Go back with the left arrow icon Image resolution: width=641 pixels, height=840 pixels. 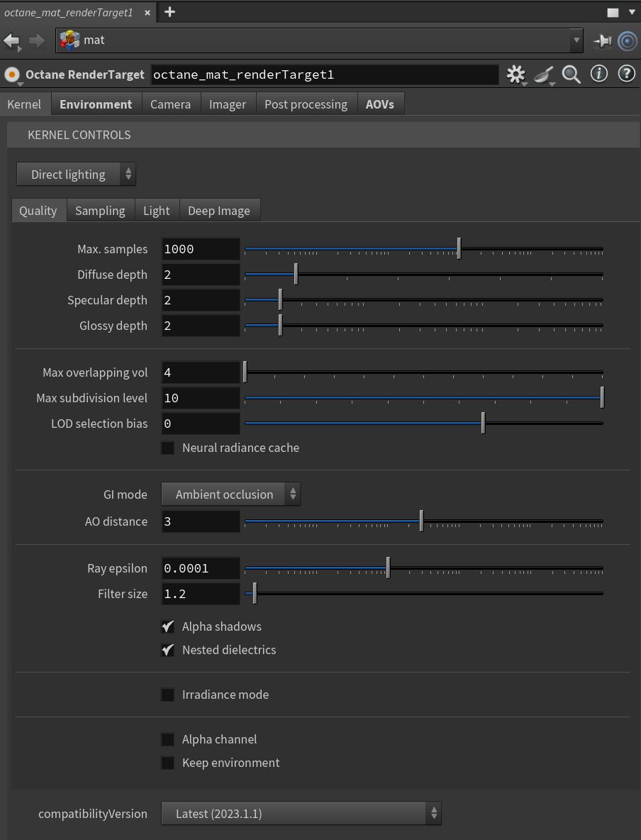(12, 40)
